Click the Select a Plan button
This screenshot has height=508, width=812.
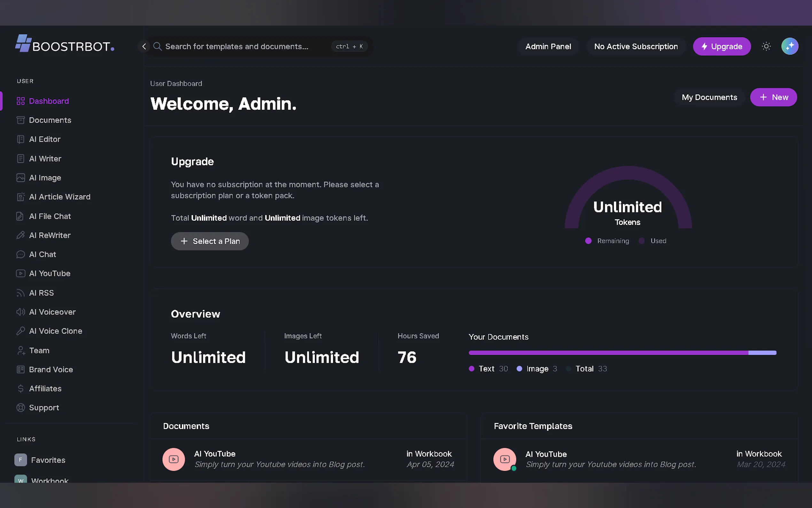coord(210,241)
